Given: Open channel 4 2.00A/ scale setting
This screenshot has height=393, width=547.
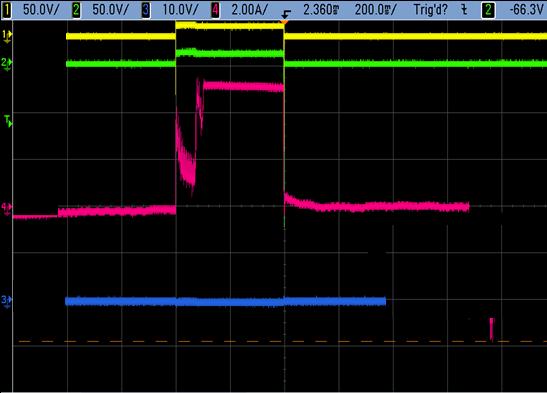Looking at the screenshot, I should [249, 10].
